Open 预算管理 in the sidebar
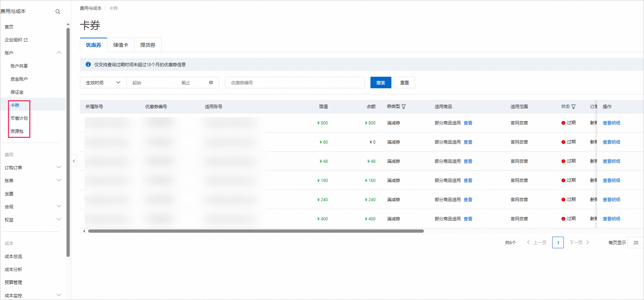 tap(13, 282)
